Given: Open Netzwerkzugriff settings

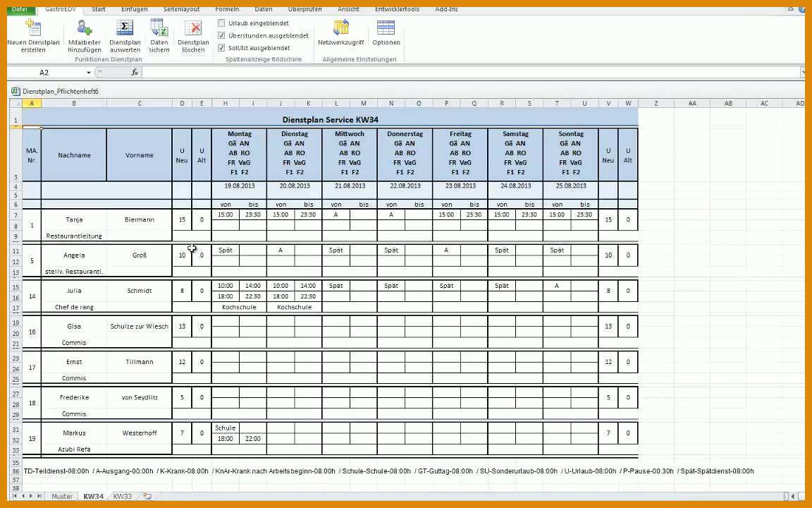Looking at the screenshot, I should [340, 28].
